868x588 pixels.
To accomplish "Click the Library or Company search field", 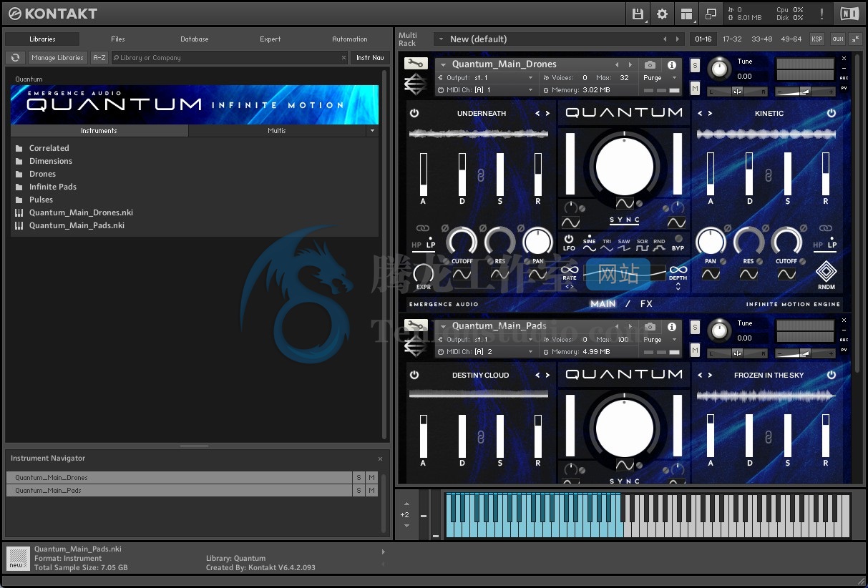I will 229,57.
